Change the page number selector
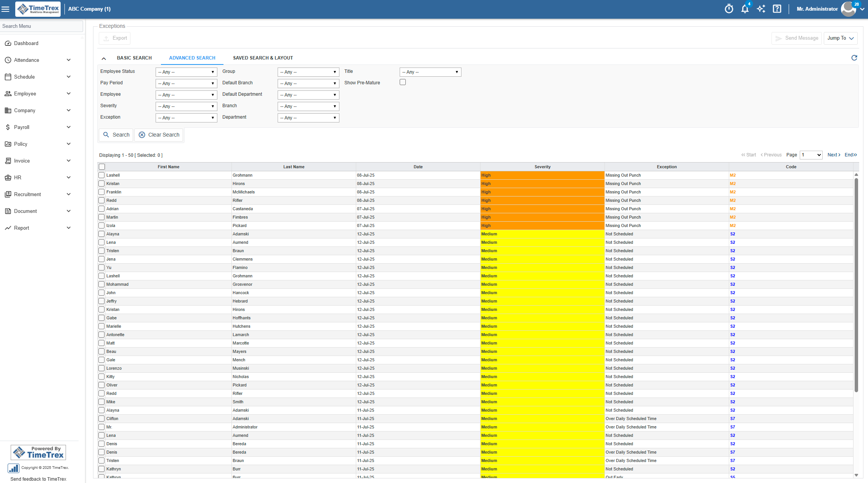Image resolution: width=868 pixels, height=483 pixels. [811, 155]
